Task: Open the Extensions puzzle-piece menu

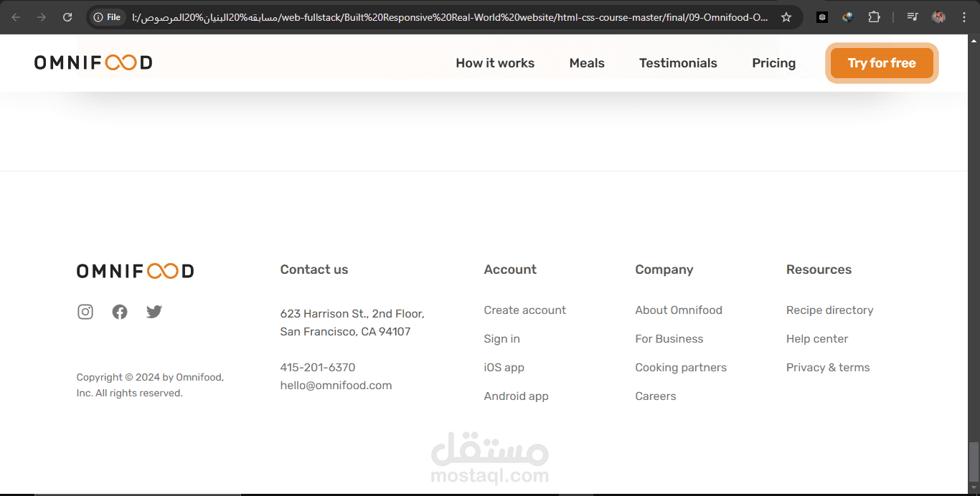Action: (874, 17)
